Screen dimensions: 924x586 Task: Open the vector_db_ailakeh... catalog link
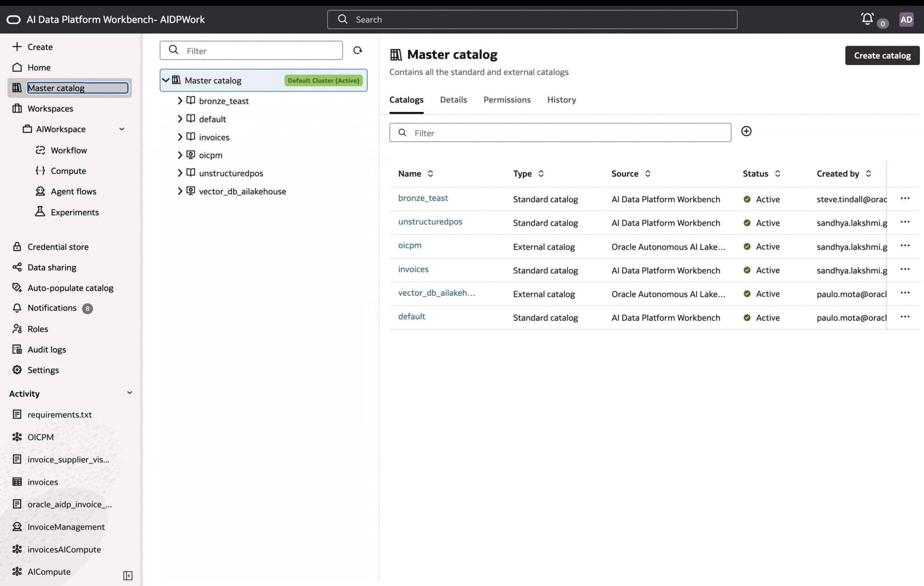click(x=436, y=293)
